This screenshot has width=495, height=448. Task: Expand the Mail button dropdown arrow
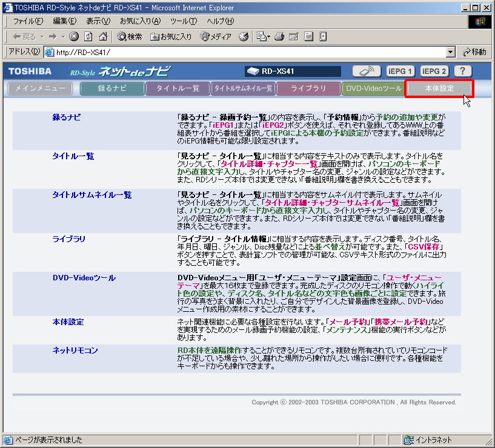[x=268, y=37]
